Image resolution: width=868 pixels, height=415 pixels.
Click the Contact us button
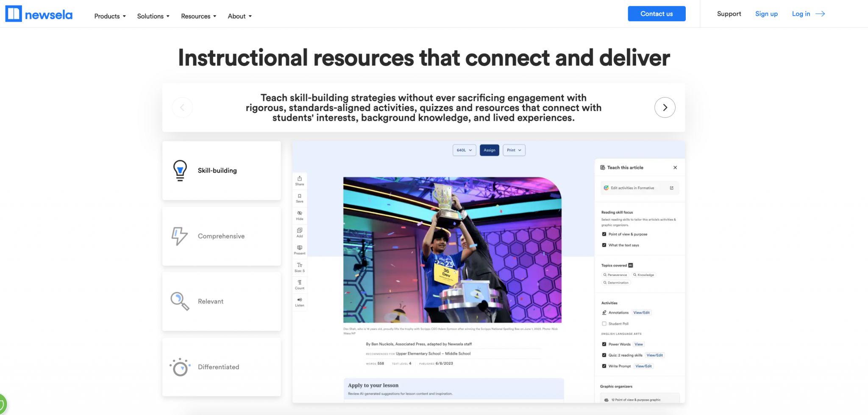pyautogui.click(x=657, y=14)
